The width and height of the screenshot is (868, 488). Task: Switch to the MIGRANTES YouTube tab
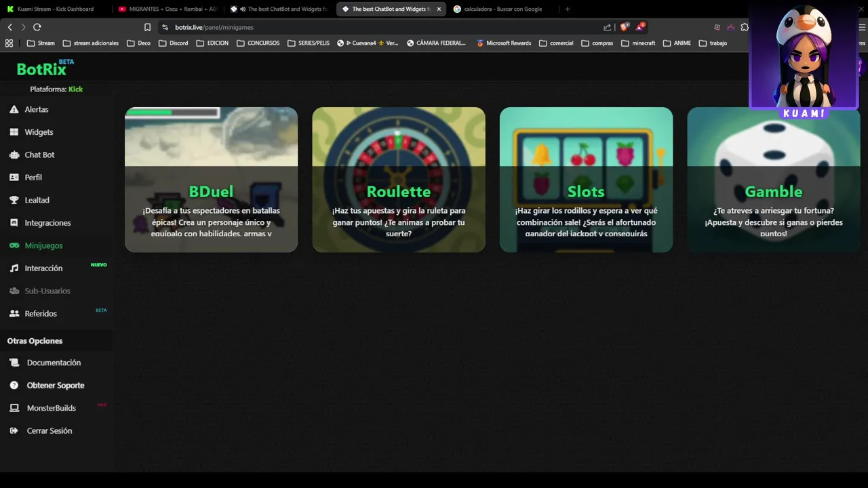(167, 9)
